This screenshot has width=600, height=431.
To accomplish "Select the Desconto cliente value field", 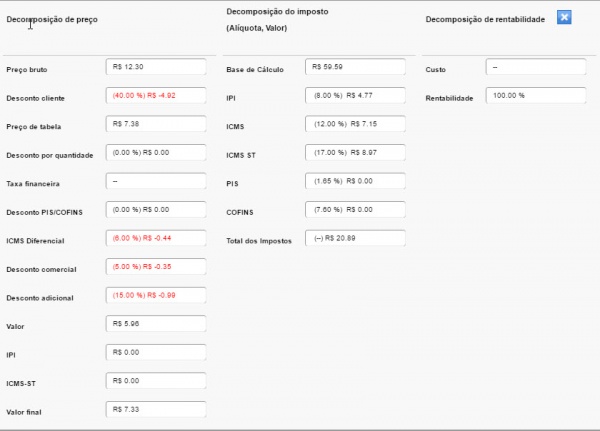I will point(156,96).
